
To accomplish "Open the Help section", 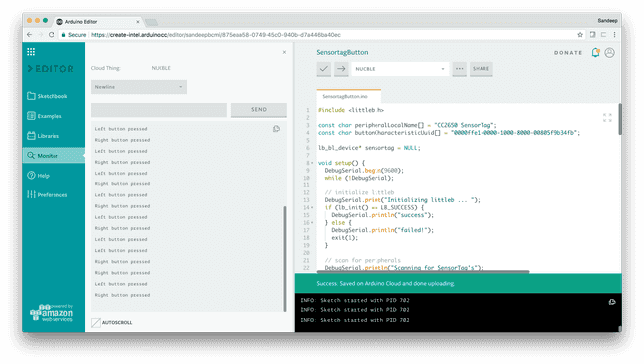I will click(x=38, y=176).
